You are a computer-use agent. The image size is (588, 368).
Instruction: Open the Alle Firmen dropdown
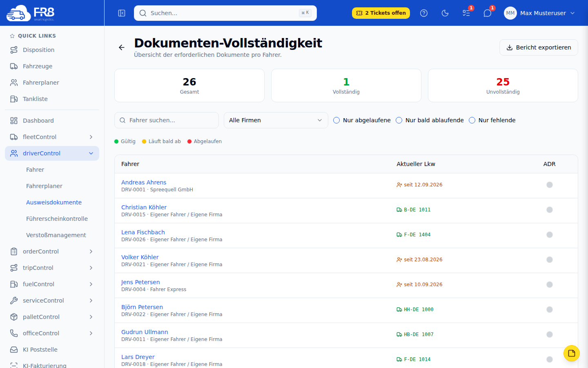276,120
